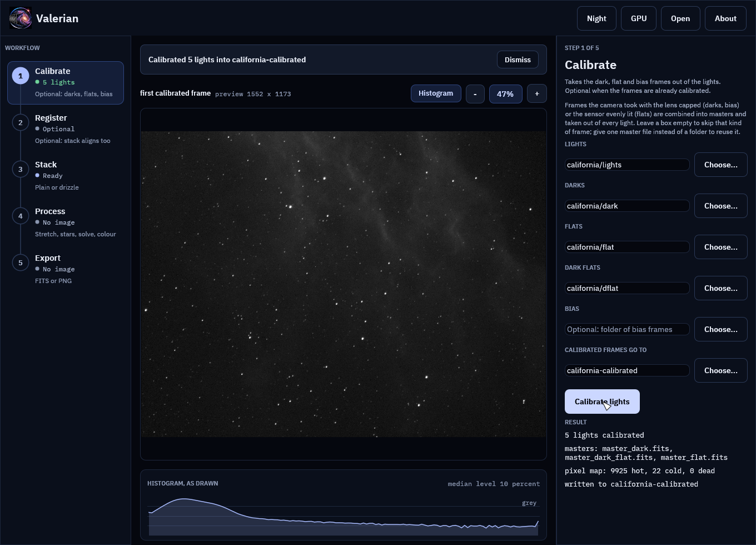The height and width of the screenshot is (545, 756).
Task: Choose a folder for Lights
Action: [721, 165]
